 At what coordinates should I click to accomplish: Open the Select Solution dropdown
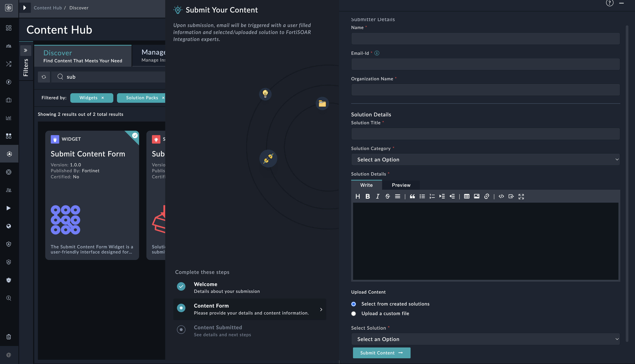(x=485, y=339)
